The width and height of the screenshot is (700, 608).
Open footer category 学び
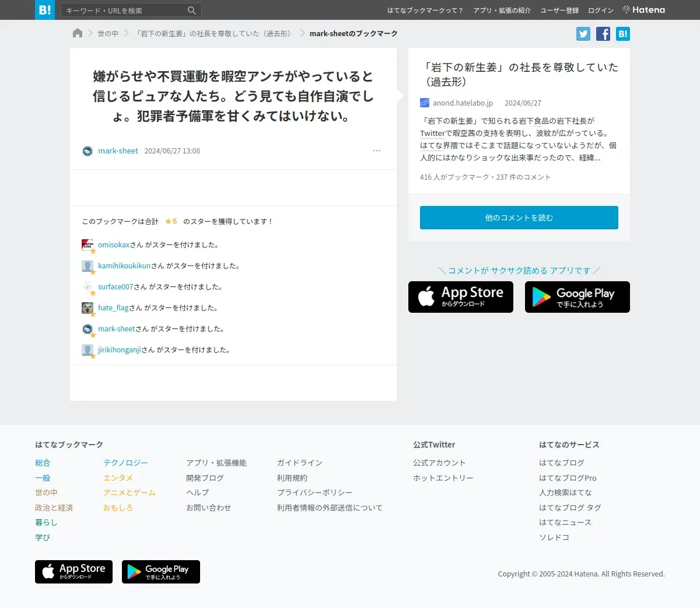click(x=43, y=537)
